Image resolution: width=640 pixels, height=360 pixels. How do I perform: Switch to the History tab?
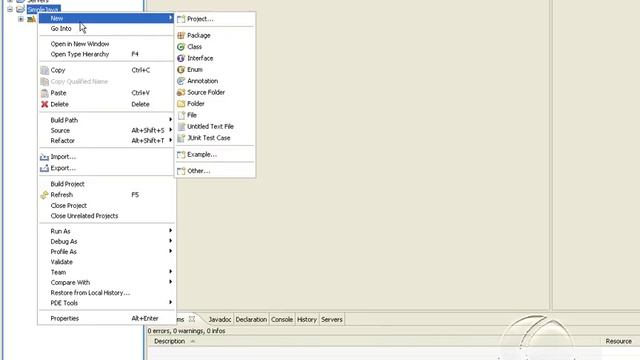point(307,320)
